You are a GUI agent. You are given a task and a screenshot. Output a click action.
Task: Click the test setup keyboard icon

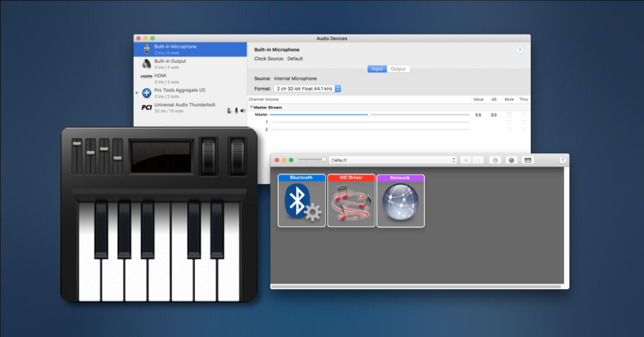click(x=528, y=160)
